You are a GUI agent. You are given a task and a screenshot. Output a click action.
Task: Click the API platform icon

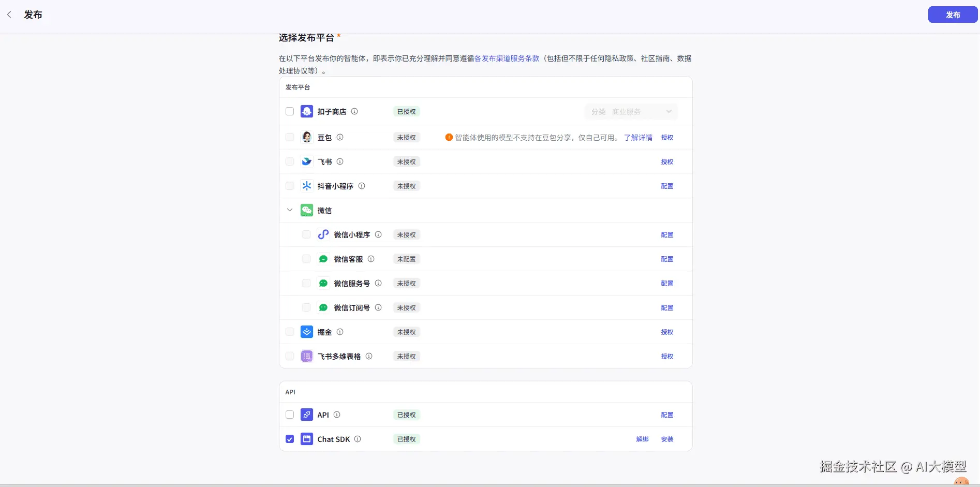[x=307, y=415]
